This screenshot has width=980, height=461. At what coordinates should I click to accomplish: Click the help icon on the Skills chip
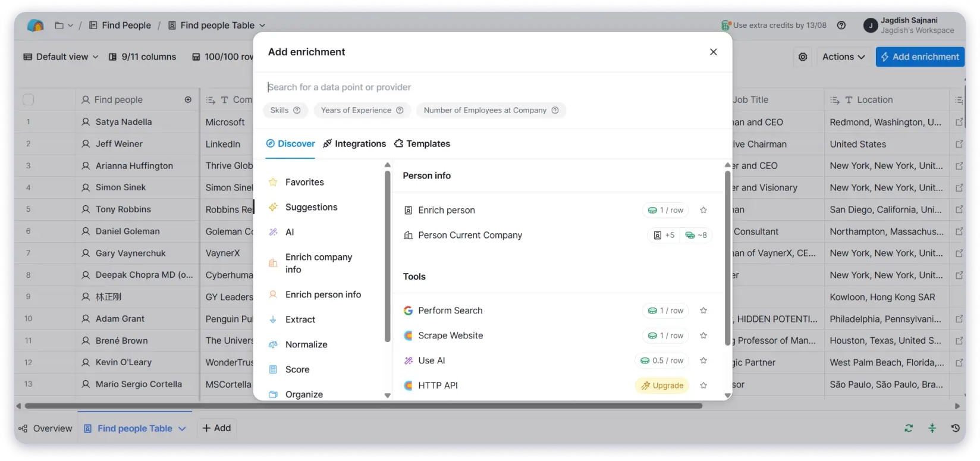pyautogui.click(x=297, y=111)
